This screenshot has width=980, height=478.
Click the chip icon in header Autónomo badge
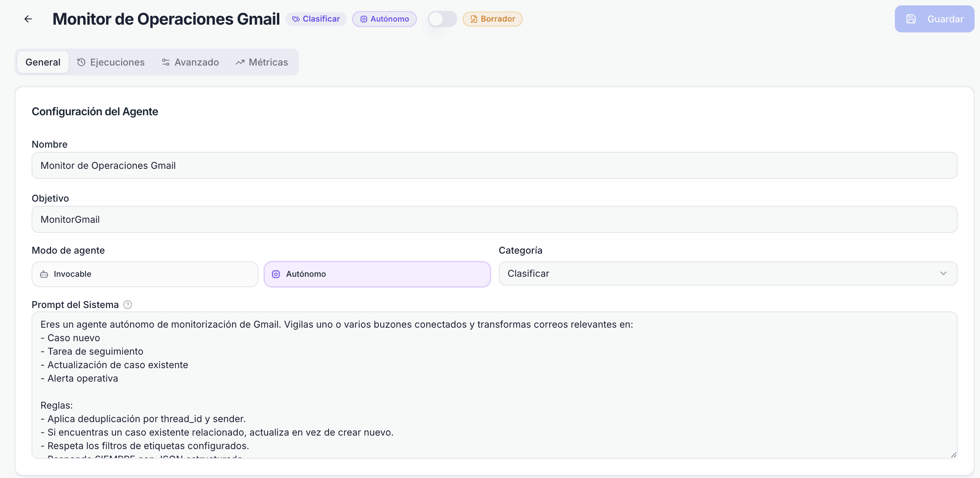[363, 19]
